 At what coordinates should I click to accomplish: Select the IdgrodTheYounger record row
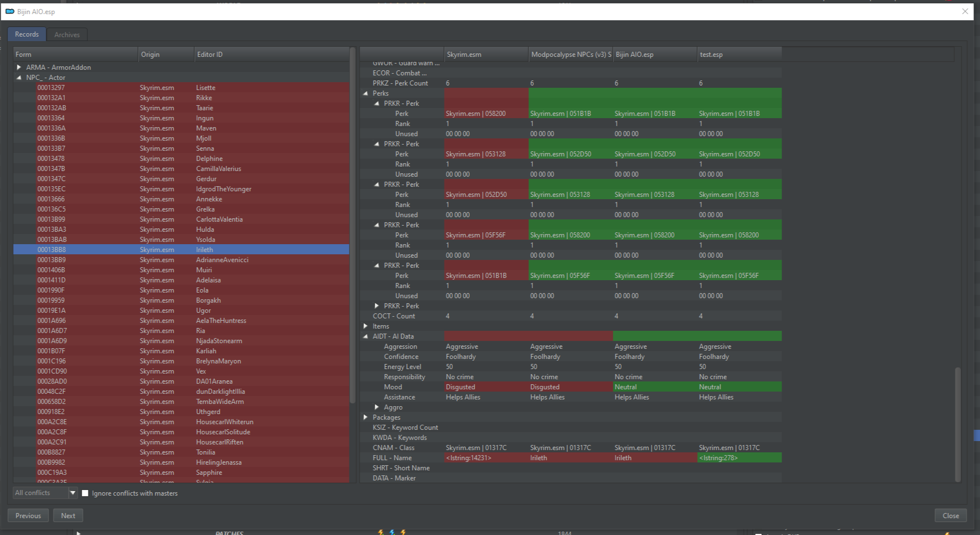pyautogui.click(x=181, y=189)
